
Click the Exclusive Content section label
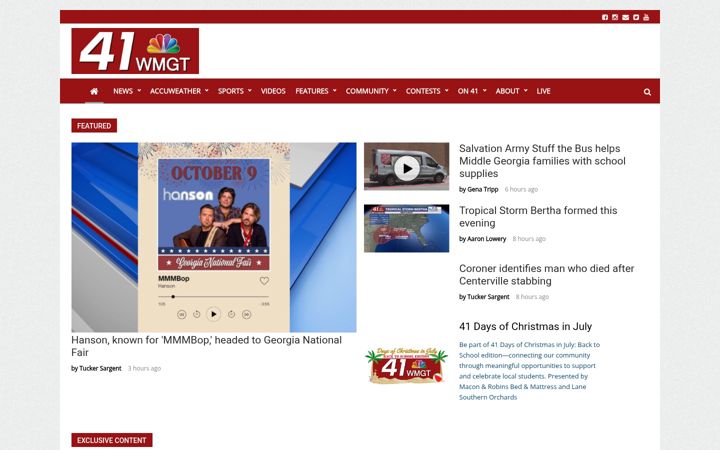click(x=112, y=440)
